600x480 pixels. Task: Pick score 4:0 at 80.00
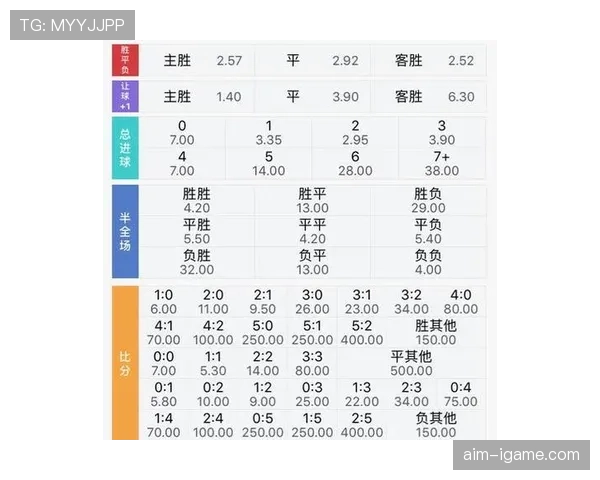click(461, 302)
